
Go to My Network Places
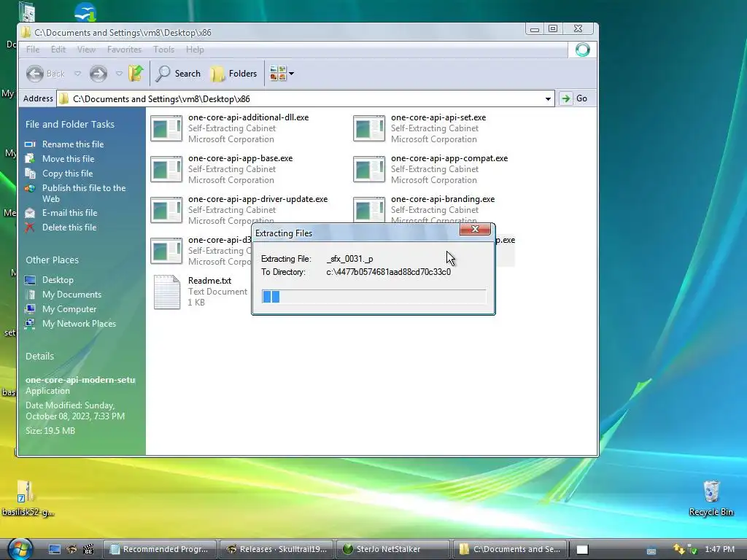click(79, 324)
